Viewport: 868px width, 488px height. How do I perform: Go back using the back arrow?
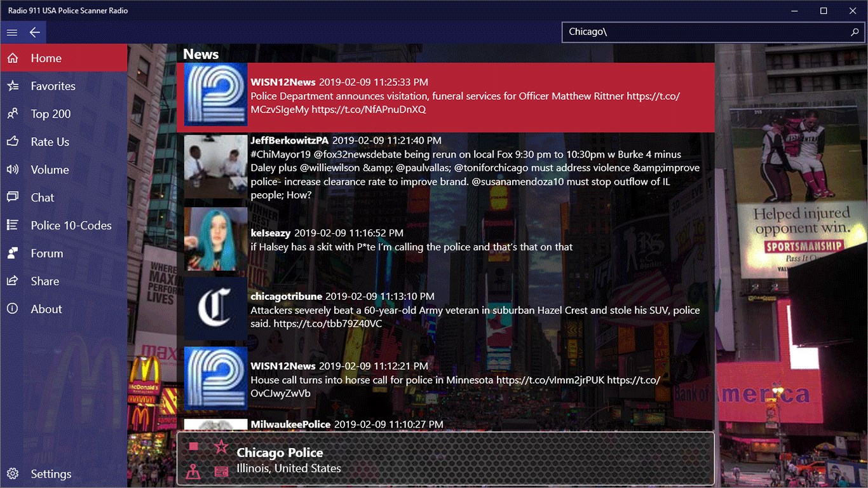(34, 32)
